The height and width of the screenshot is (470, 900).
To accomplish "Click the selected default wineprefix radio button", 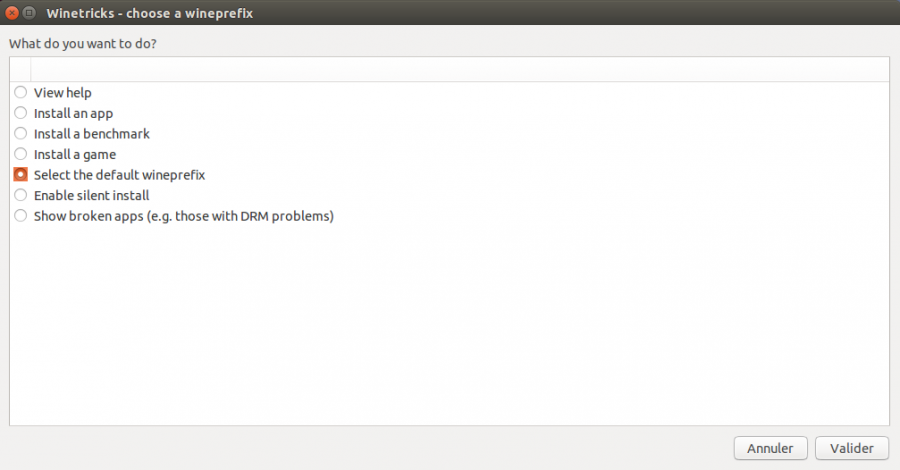I will 21,174.
